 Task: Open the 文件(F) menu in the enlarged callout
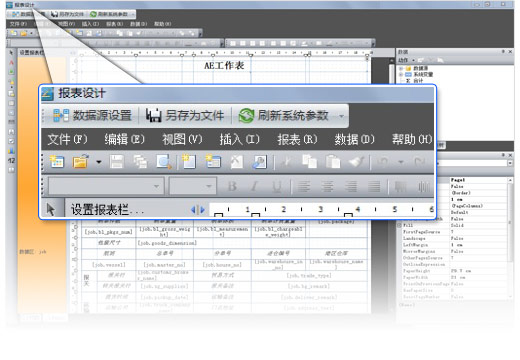(67, 139)
